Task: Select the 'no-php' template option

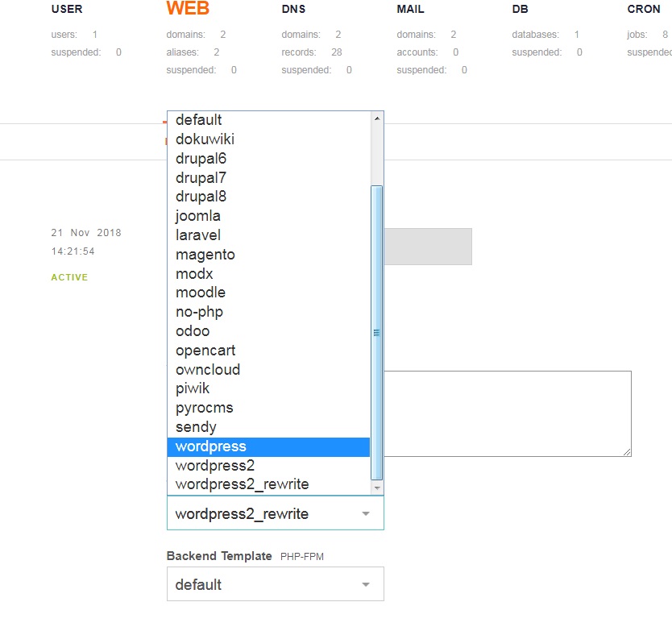Action: (268, 312)
